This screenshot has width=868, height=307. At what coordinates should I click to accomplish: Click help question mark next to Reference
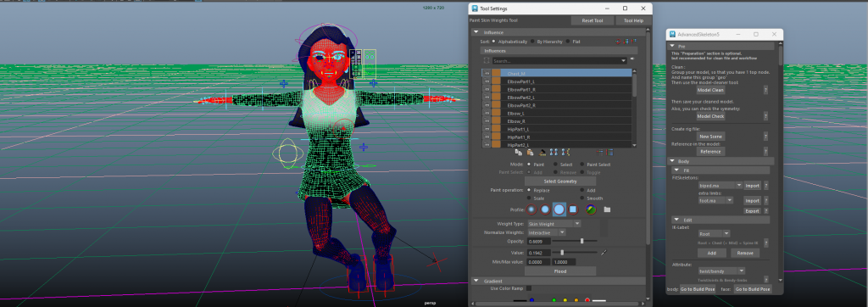click(765, 151)
